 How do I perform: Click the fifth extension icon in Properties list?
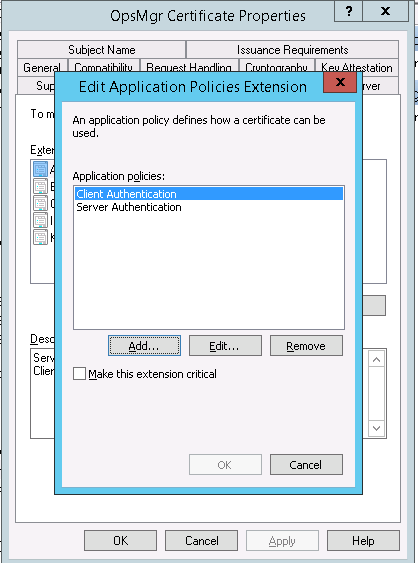point(40,237)
